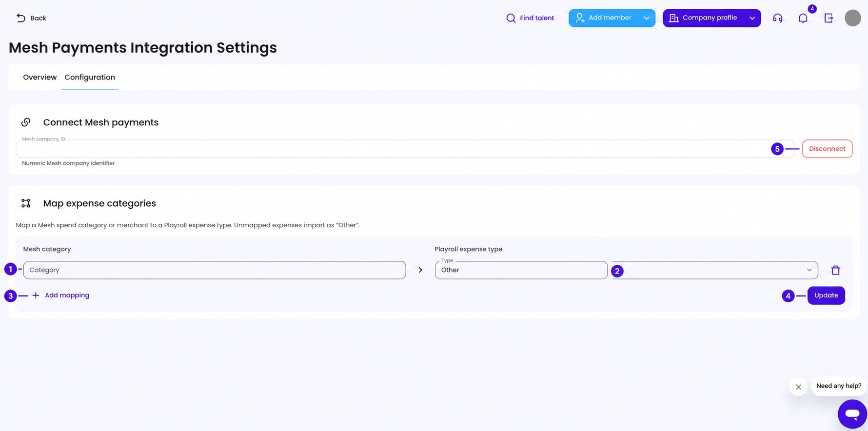The image size is (868, 431).
Task: Focus the Mesh Category input field
Action: pyautogui.click(x=215, y=270)
